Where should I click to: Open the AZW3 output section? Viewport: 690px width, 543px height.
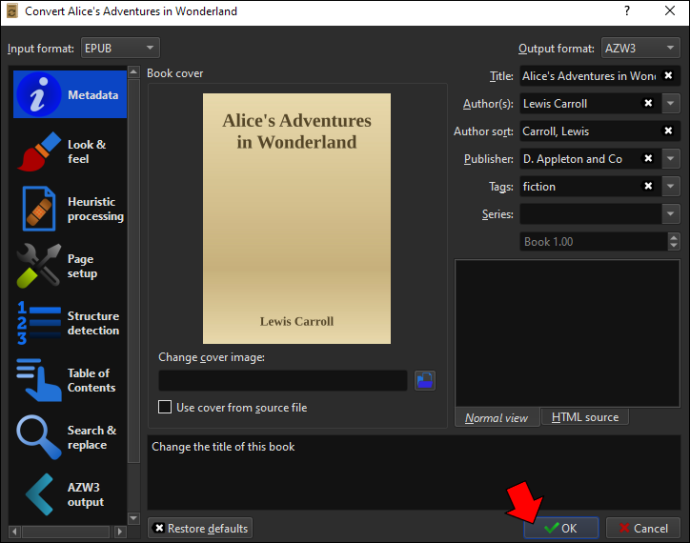coord(70,495)
